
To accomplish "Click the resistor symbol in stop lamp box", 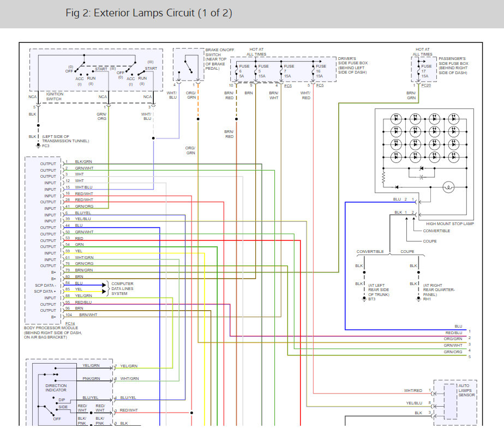I will click(383, 178).
